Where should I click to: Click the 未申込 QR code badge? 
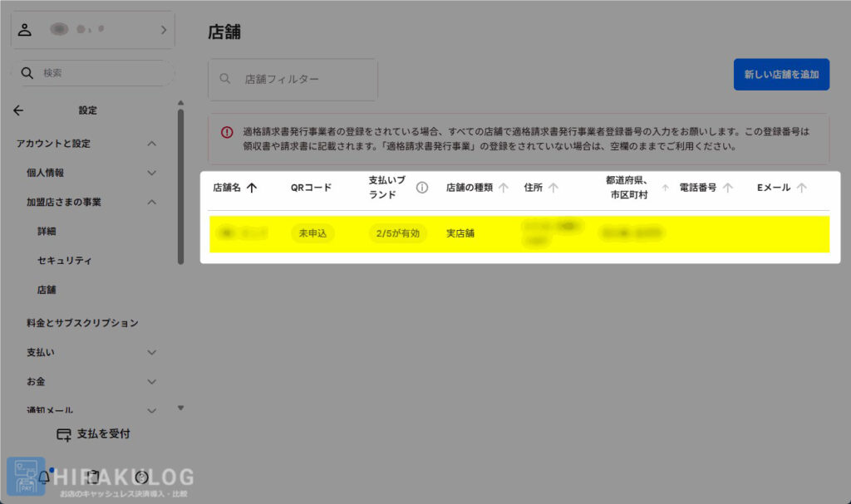(x=313, y=233)
